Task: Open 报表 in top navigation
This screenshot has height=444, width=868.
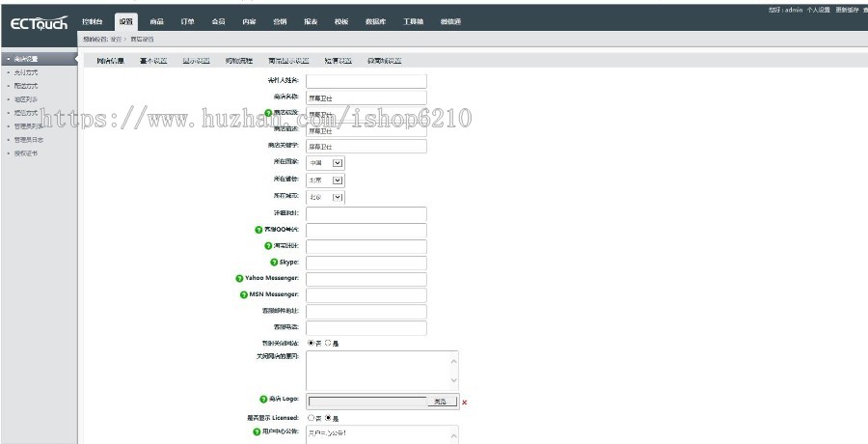Action: click(311, 21)
